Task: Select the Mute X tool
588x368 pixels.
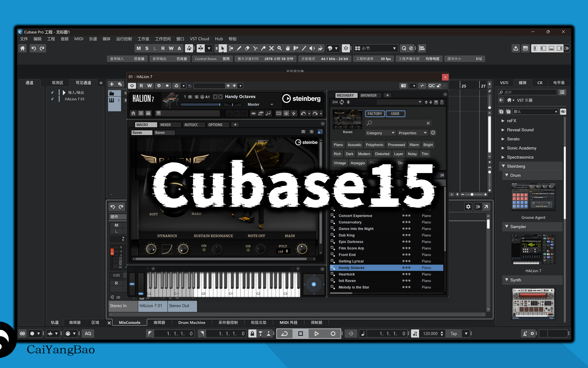Action: click(x=272, y=48)
